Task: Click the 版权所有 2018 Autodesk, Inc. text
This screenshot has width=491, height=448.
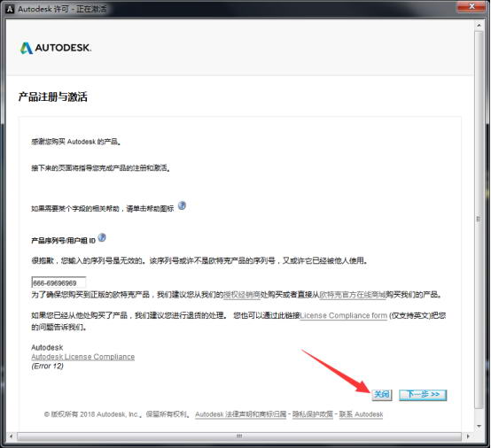Action: click(x=94, y=414)
